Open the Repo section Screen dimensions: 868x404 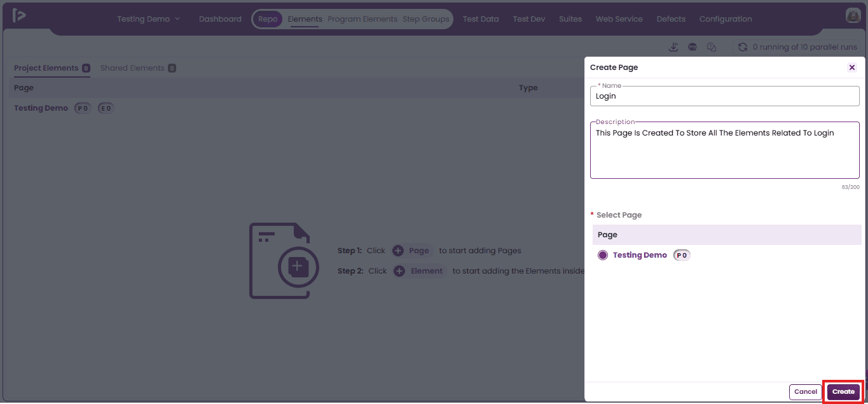tap(268, 19)
